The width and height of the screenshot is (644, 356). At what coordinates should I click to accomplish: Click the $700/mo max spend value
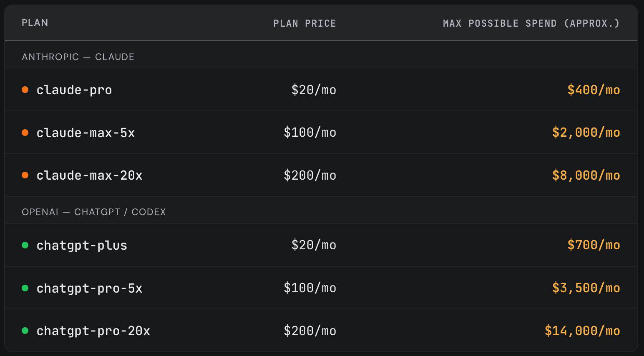(x=594, y=245)
